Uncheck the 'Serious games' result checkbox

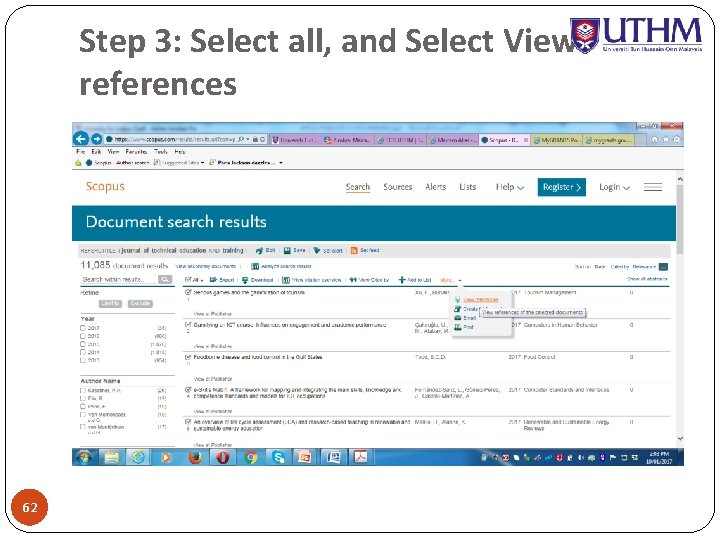coord(188,292)
